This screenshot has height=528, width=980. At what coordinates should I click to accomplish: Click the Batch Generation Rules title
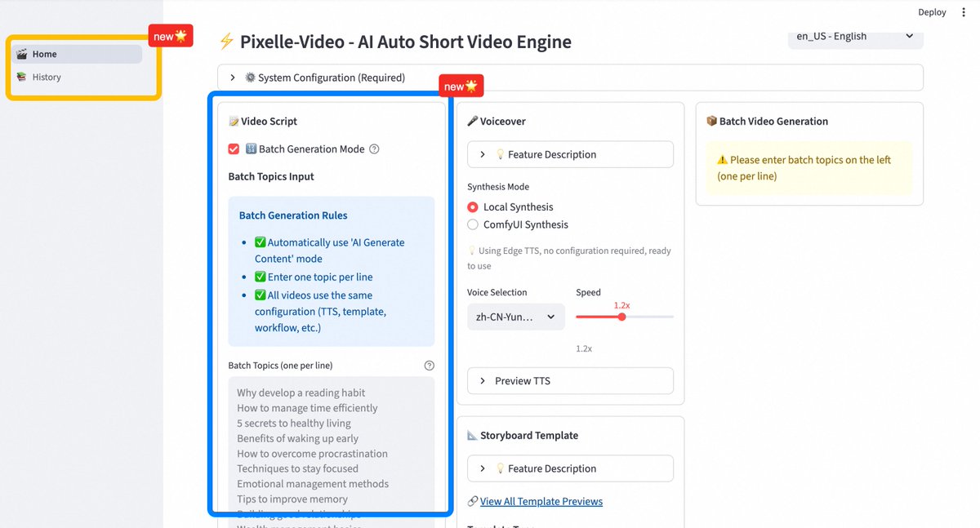pos(293,215)
